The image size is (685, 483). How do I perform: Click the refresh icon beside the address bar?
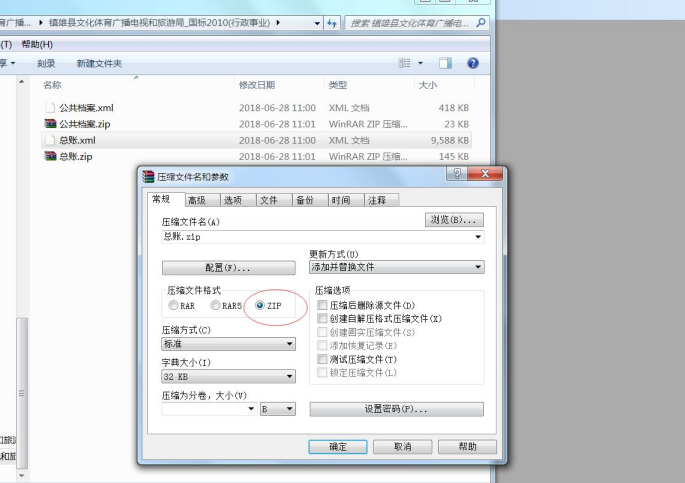(x=332, y=22)
